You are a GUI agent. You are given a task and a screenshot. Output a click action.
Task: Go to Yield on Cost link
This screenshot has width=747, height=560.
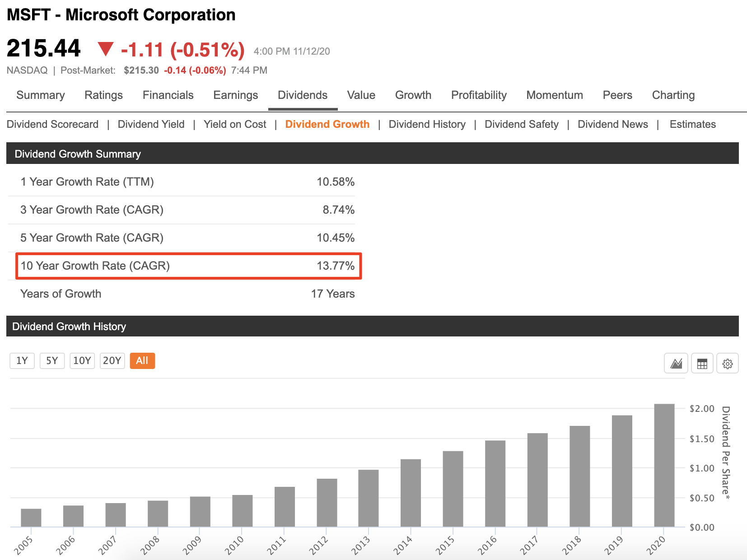pyautogui.click(x=235, y=124)
